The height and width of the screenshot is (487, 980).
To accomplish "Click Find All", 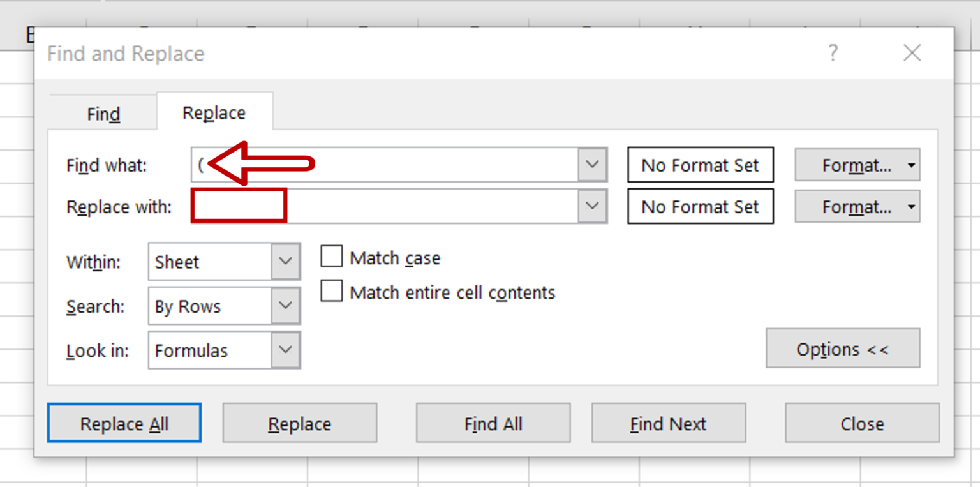I will click(492, 423).
